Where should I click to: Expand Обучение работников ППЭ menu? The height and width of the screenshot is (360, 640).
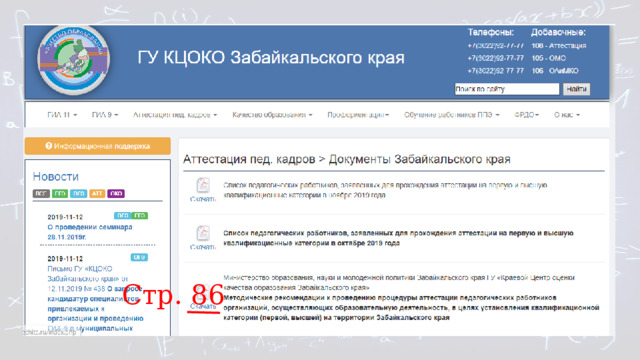[x=452, y=115]
